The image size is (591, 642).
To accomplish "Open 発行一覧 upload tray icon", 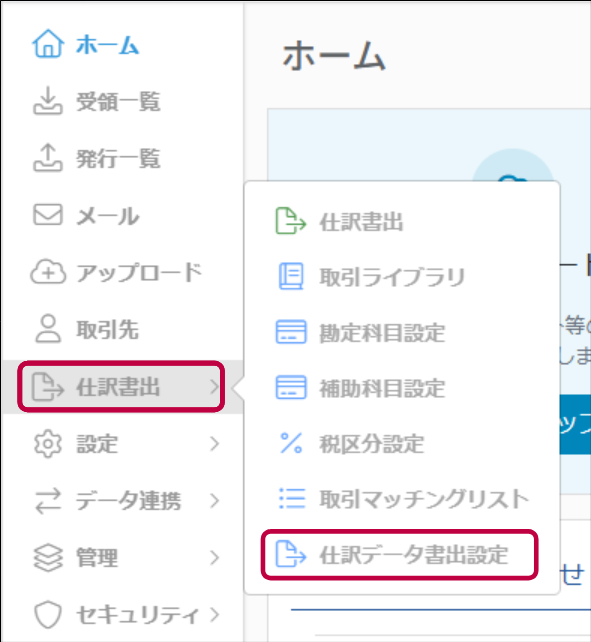I will [x=48, y=157].
